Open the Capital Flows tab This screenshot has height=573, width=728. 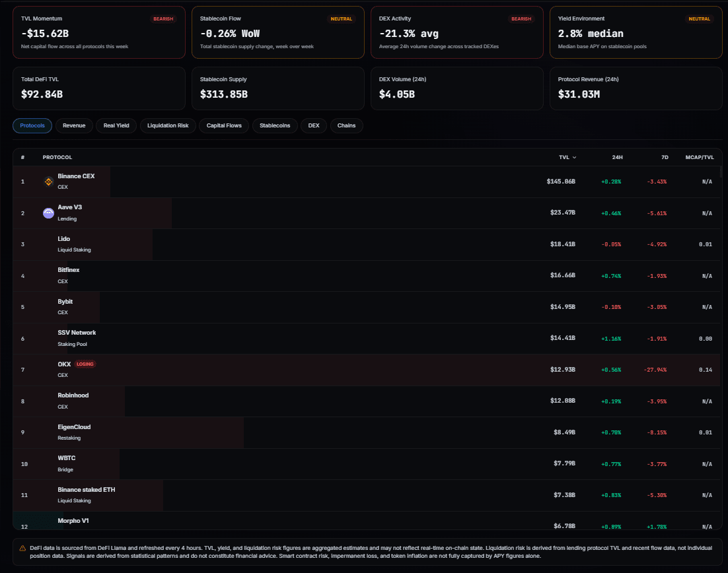click(x=224, y=125)
